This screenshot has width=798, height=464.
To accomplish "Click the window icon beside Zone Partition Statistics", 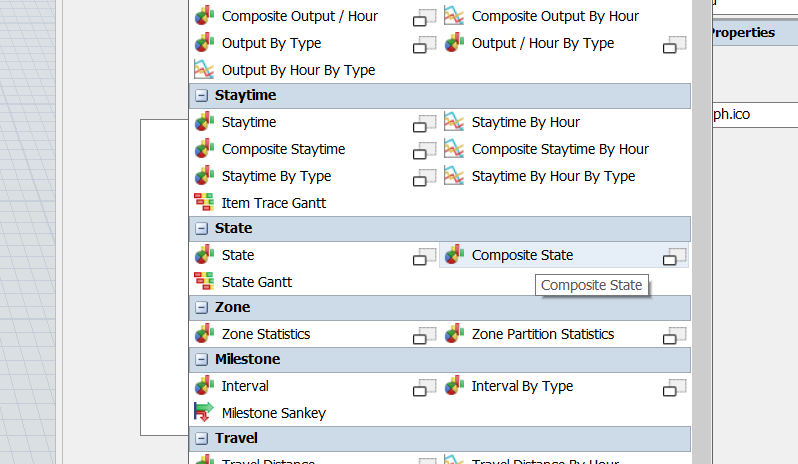I will click(x=675, y=335).
